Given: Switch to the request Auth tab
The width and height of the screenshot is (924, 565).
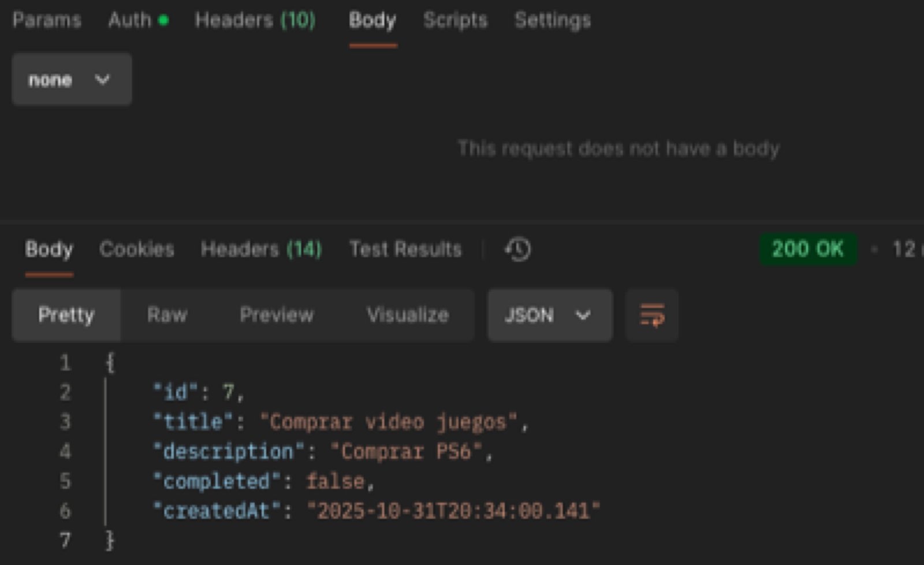Looking at the screenshot, I should 130,20.
